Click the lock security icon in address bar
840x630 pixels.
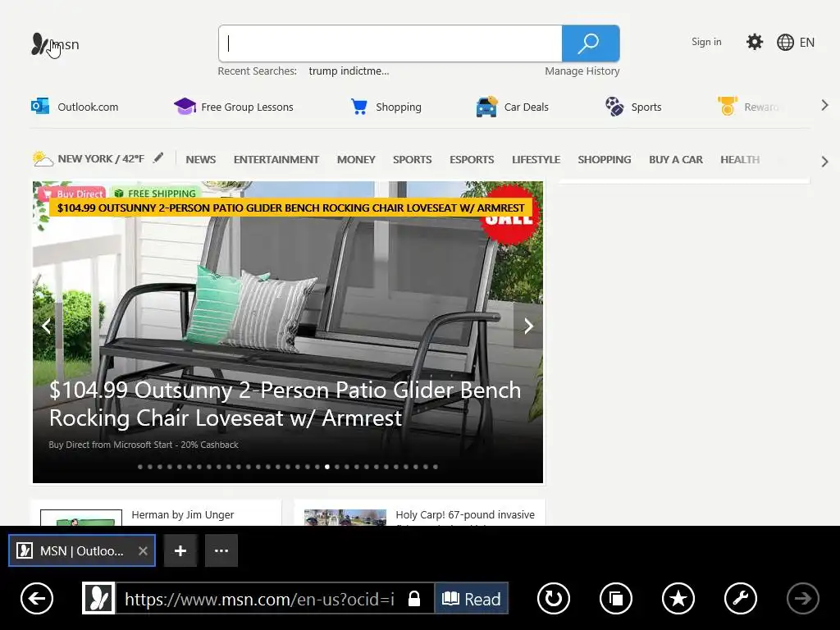click(414, 598)
